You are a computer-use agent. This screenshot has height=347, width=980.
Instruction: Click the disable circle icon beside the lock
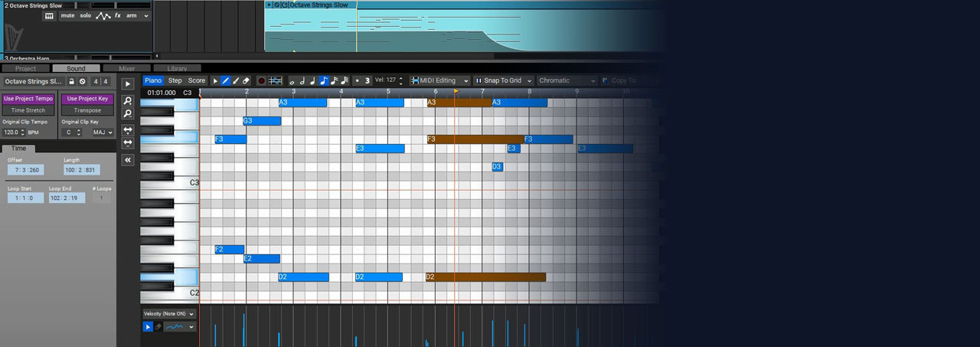coord(83,81)
